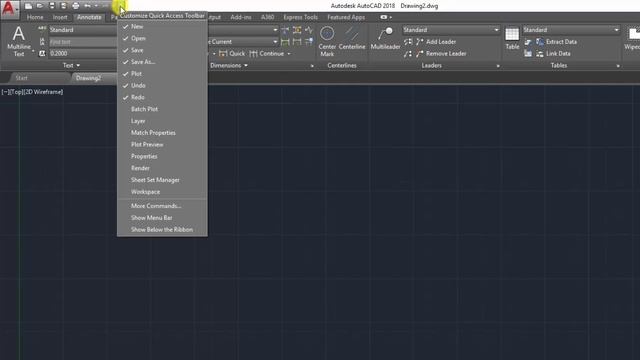The height and width of the screenshot is (360, 640).
Task: Click the Collect leaders icon left of Remove Leader
Action: click(x=408, y=53)
